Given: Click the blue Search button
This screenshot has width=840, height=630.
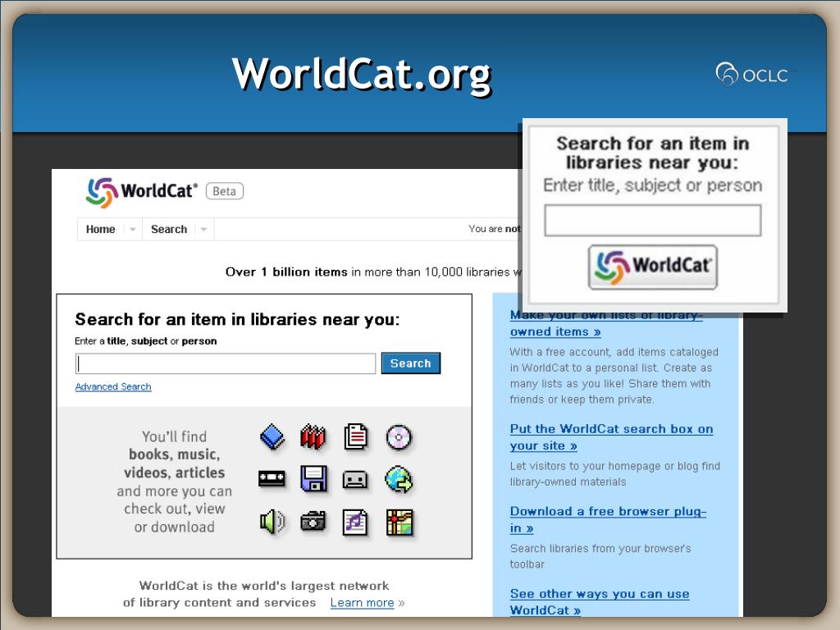Looking at the screenshot, I should click(x=410, y=363).
